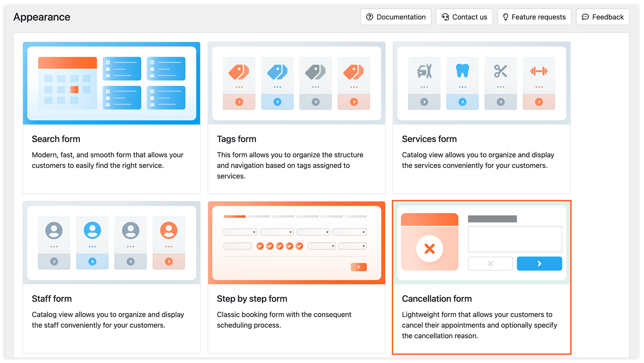Select the blue tag icon in Tags form
The width and height of the screenshot is (644, 363).
[277, 72]
